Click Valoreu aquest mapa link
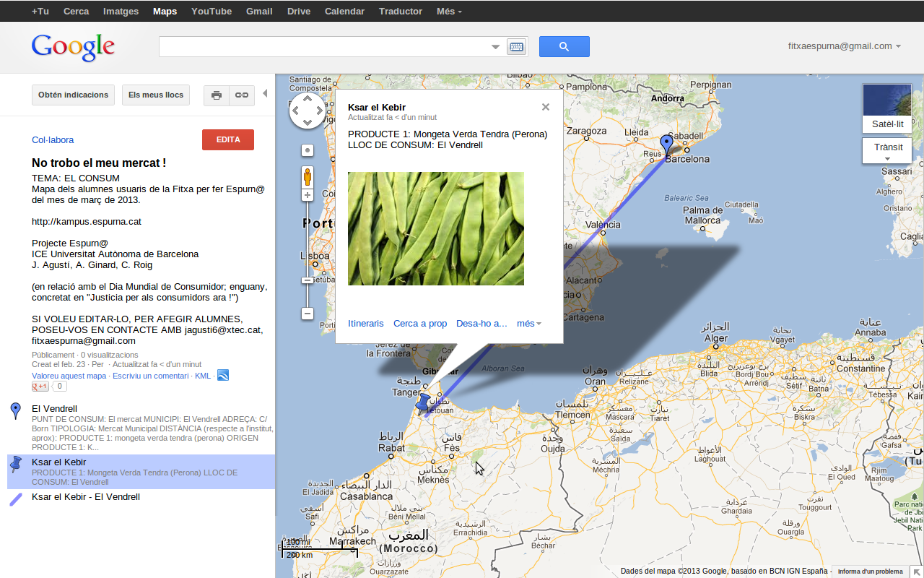Image resolution: width=924 pixels, height=578 pixels. point(69,376)
